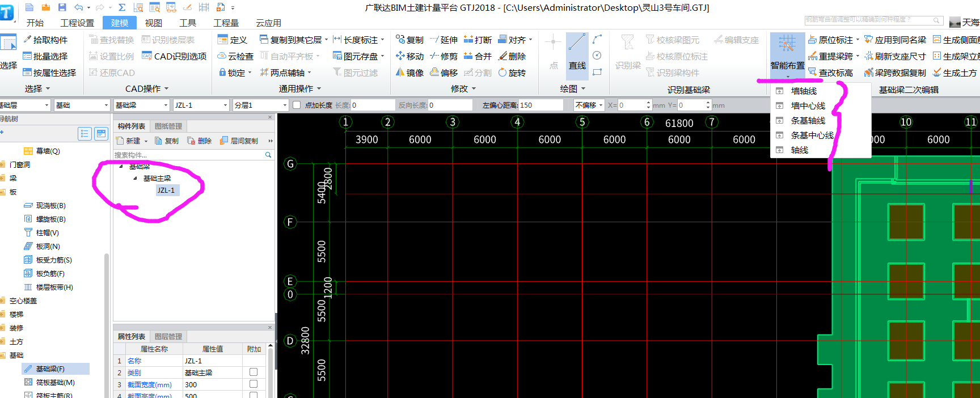Open the 开始 ribbon tab
The image size is (980, 398).
click(35, 23)
